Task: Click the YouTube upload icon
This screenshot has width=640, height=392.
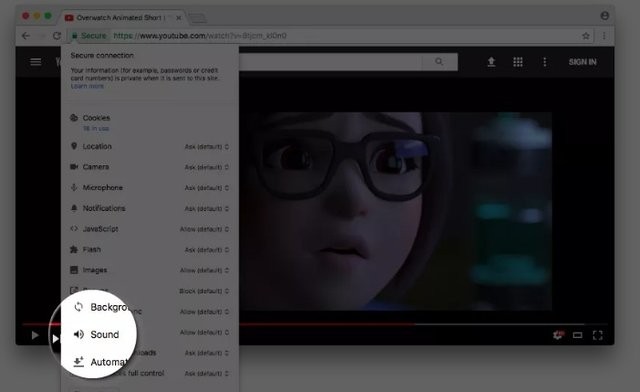Action: click(491, 62)
